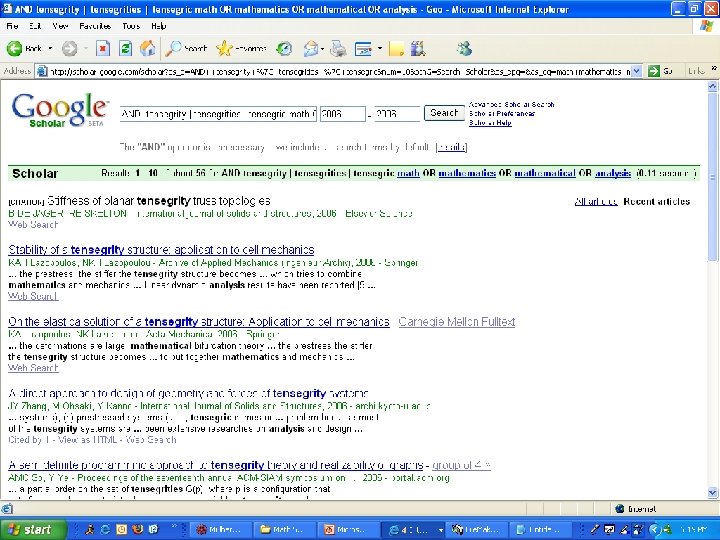Open the Edit menu
The width and height of the screenshot is (720, 540).
[35, 26]
